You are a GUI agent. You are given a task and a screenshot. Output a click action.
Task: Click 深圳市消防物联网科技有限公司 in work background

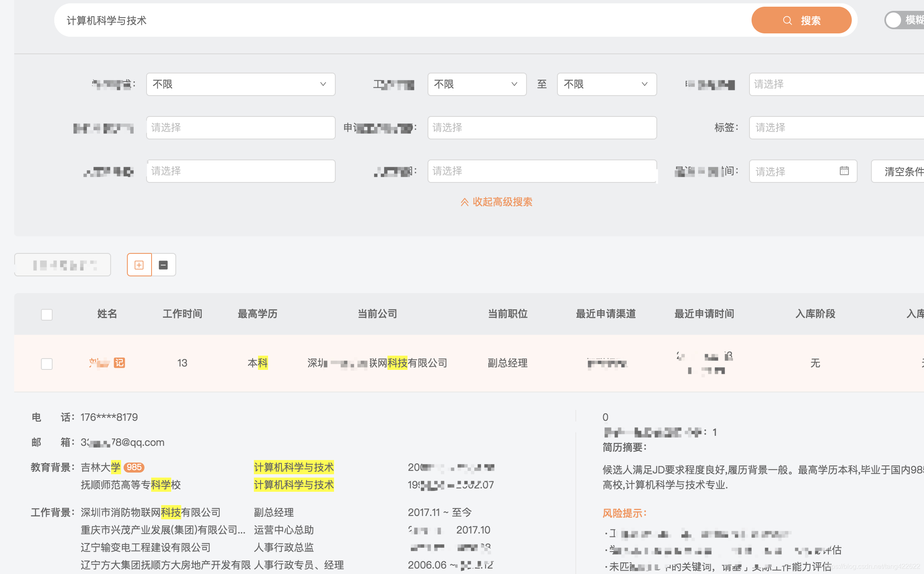click(x=150, y=512)
